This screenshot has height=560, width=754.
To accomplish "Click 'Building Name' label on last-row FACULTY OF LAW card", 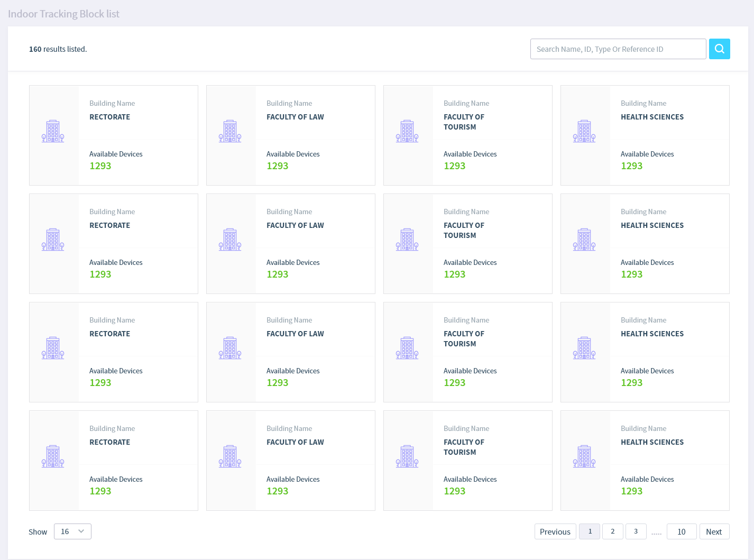I will pyautogui.click(x=289, y=428).
